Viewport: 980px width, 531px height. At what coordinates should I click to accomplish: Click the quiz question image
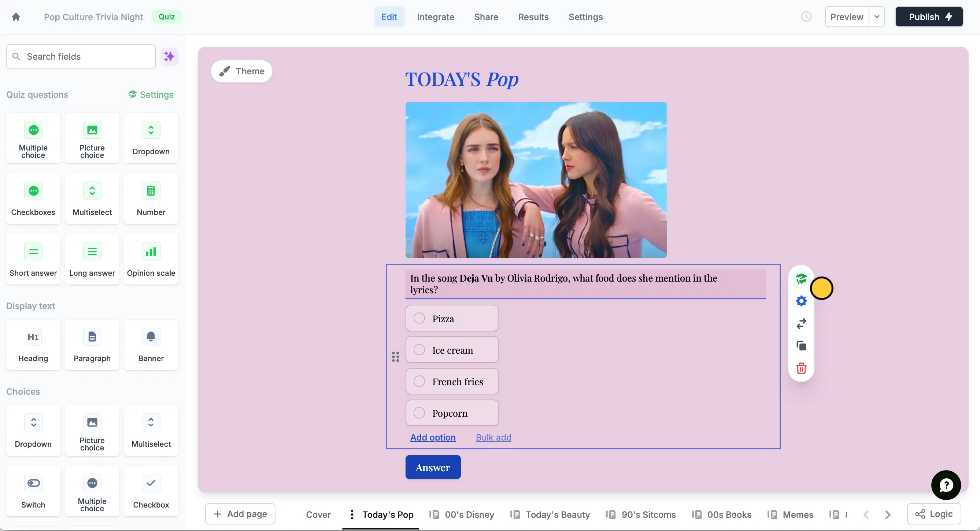click(x=536, y=179)
